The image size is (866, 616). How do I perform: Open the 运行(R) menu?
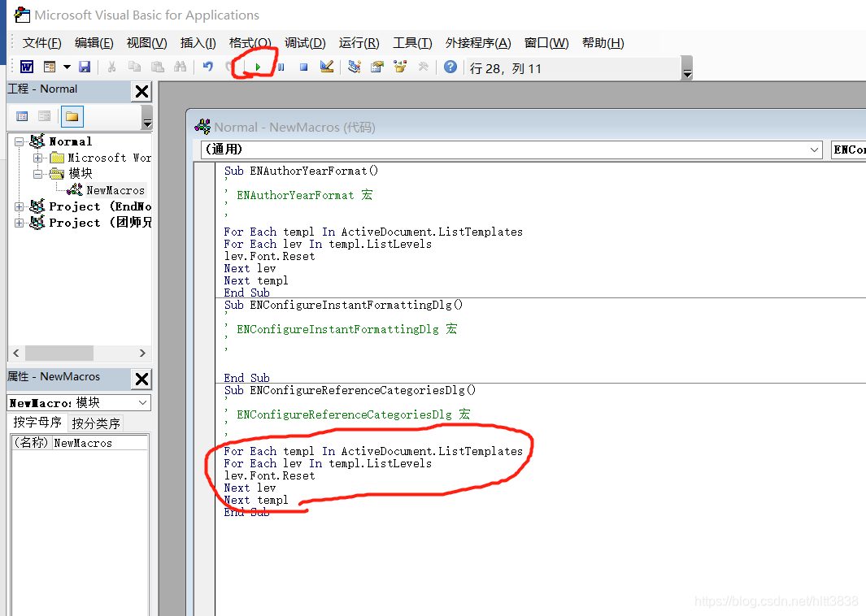pyautogui.click(x=359, y=43)
